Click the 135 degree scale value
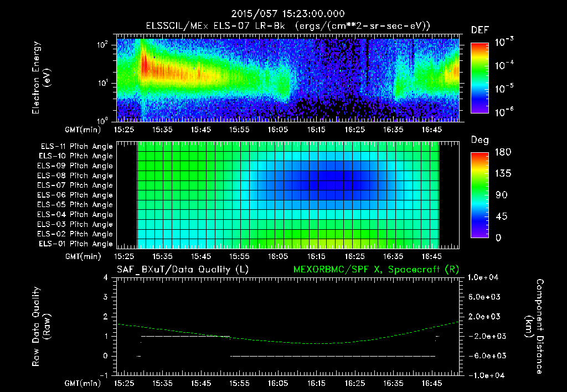The width and height of the screenshot is (567, 392). click(x=503, y=173)
